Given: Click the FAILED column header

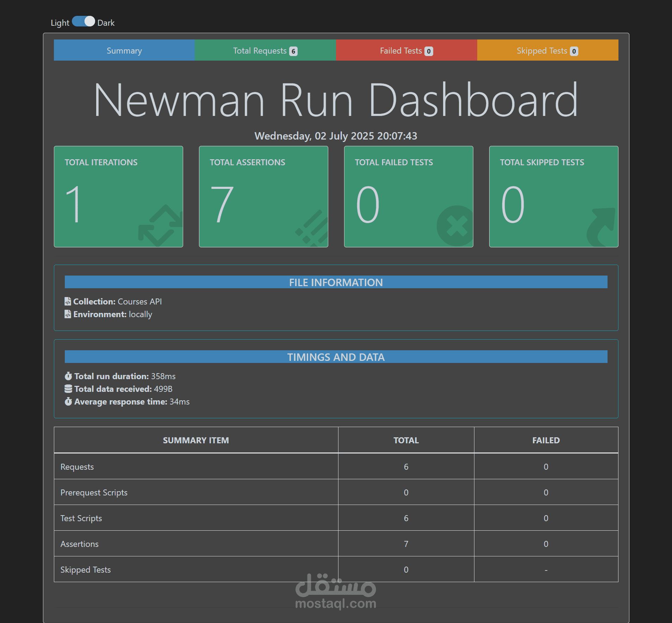Looking at the screenshot, I should pyautogui.click(x=546, y=440).
